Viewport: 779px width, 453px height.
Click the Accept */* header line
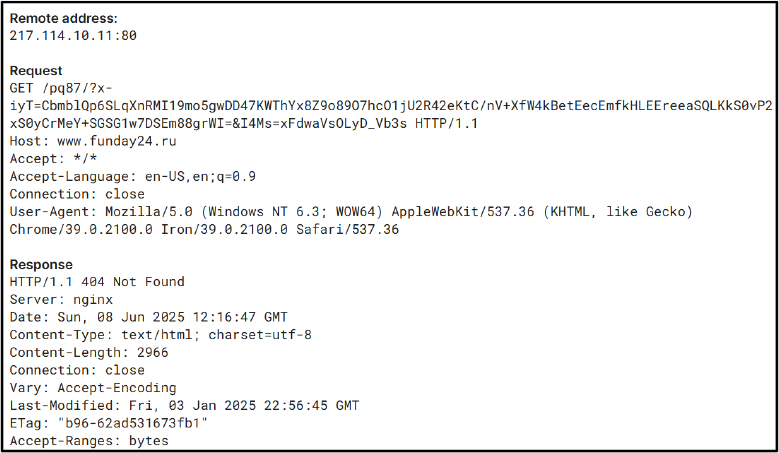click(53, 159)
